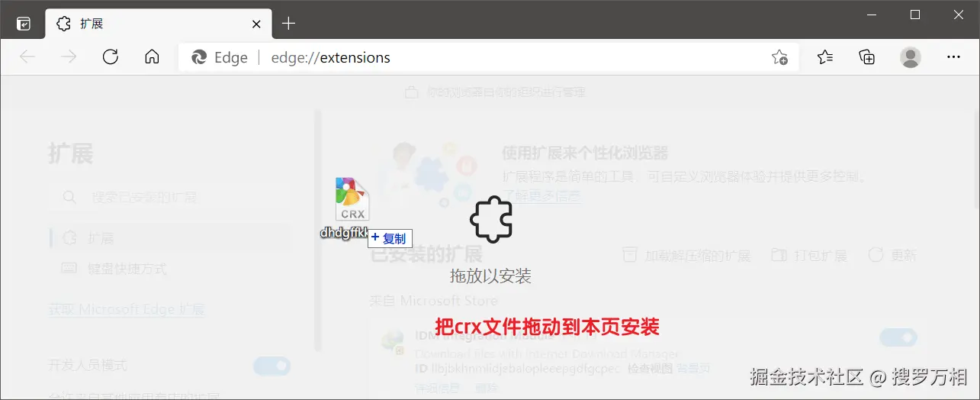This screenshot has width=980, height=400.
Task: Open the tab actions menu icon
Action: pyautogui.click(x=24, y=24)
